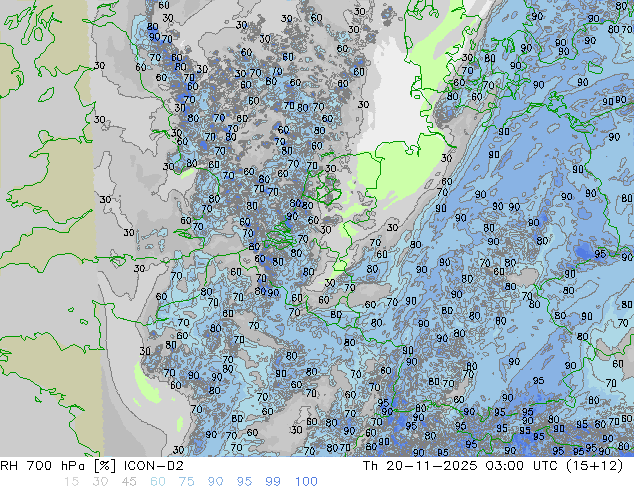Click the legend value 99
This screenshot has height=490, width=634.
pyautogui.click(x=273, y=482)
